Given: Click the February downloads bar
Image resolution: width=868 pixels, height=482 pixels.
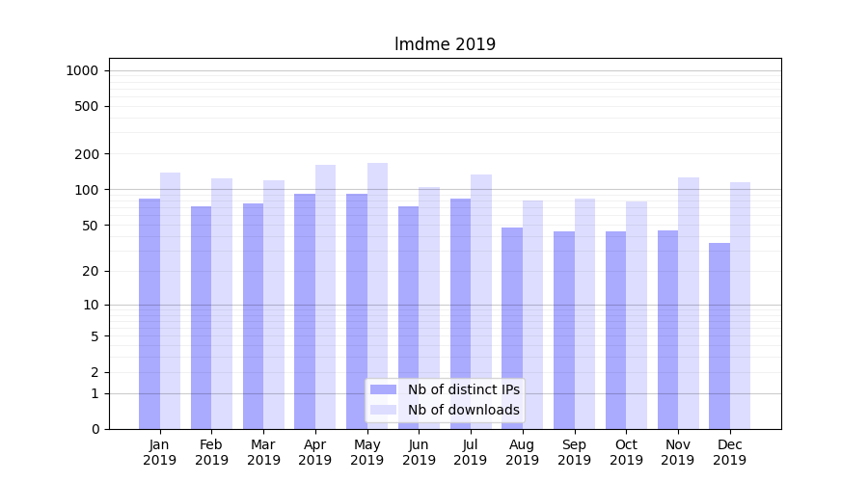Looking at the screenshot, I should 222,304.
